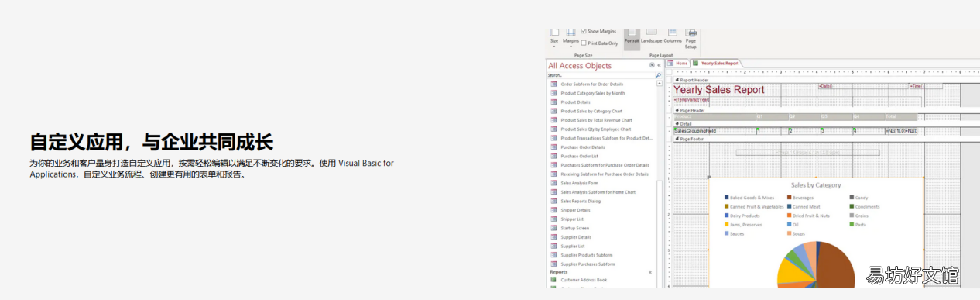Click the Beverages legend color swatch
Image resolution: width=980 pixels, height=300 pixels.
point(790,198)
